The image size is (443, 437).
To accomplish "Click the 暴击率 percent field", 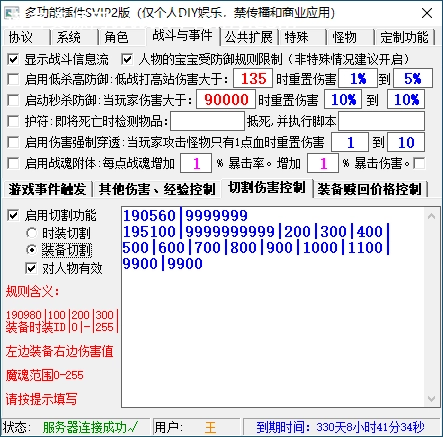I will click(x=196, y=163).
